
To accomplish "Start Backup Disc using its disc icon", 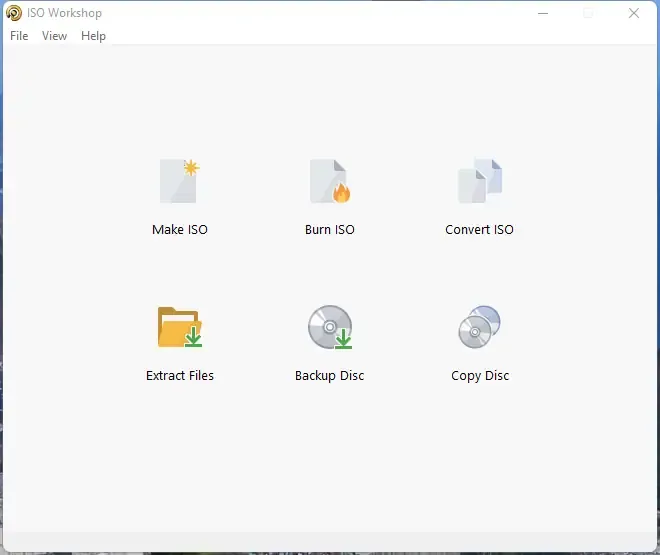I will coord(330,327).
